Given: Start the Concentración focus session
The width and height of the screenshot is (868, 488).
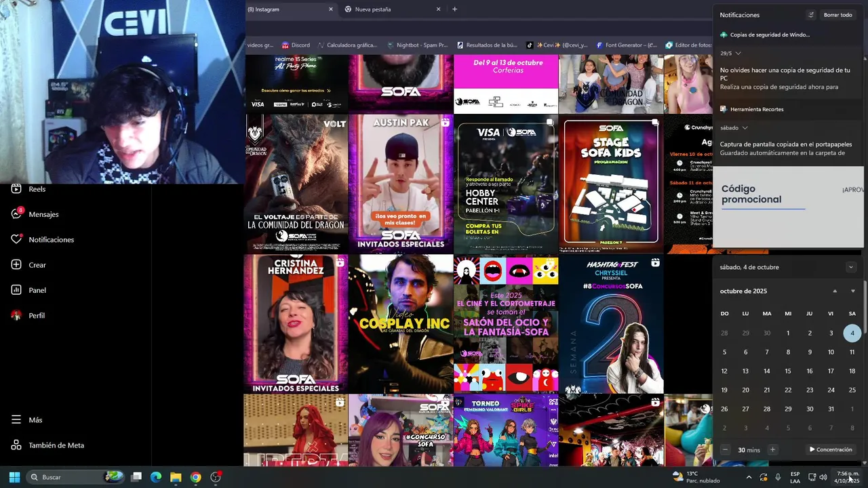Looking at the screenshot, I should click(831, 449).
